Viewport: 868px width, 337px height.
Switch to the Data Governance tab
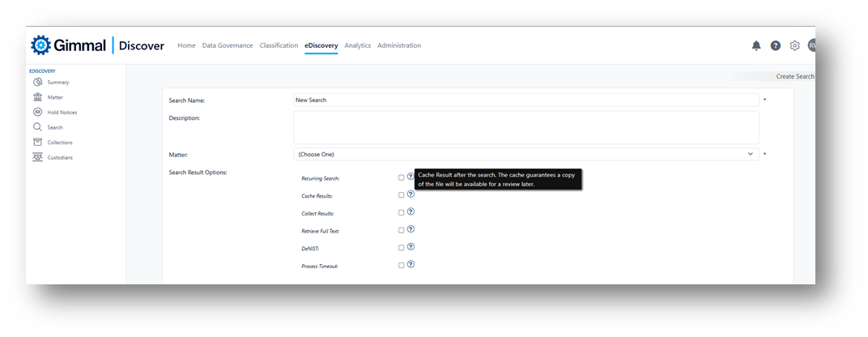(x=228, y=45)
